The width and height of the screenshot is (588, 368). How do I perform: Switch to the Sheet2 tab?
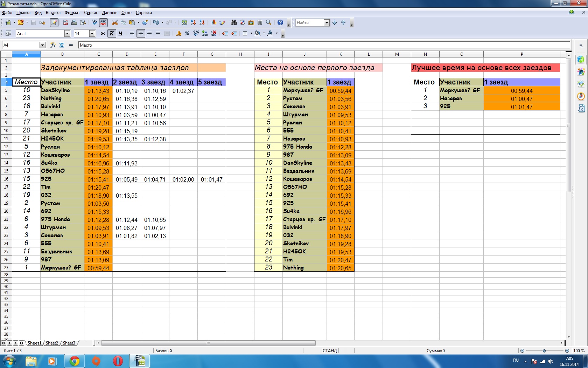coord(52,343)
